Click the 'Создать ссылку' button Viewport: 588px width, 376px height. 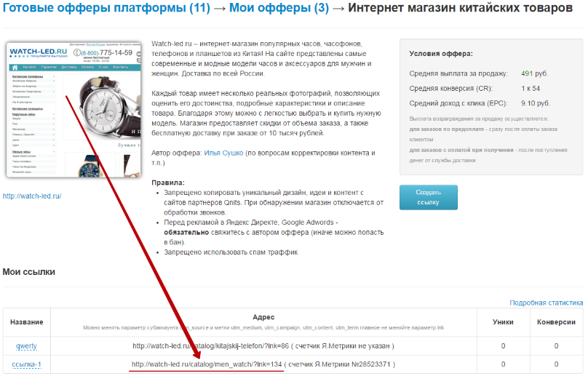point(428,197)
